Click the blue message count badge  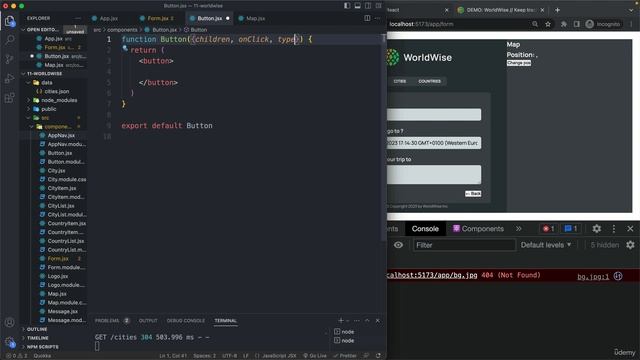pos(571,229)
